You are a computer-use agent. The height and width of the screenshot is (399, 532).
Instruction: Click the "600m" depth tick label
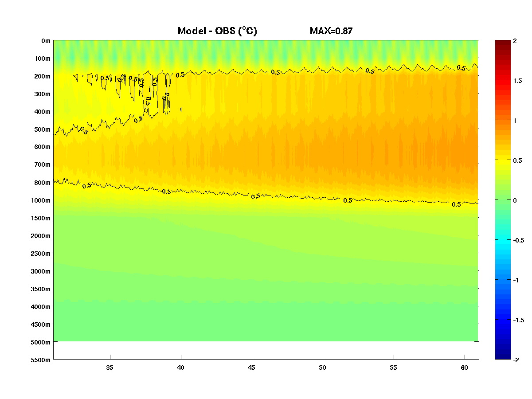coord(43,147)
